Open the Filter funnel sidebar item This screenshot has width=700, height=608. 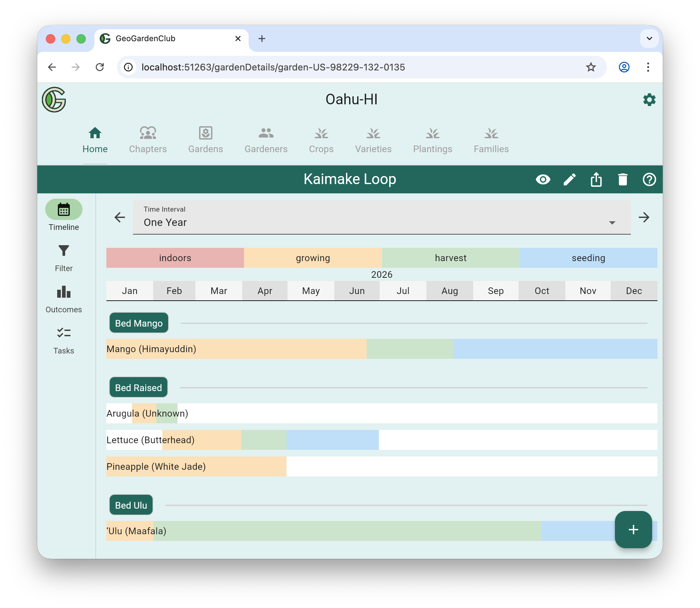point(64,258)
